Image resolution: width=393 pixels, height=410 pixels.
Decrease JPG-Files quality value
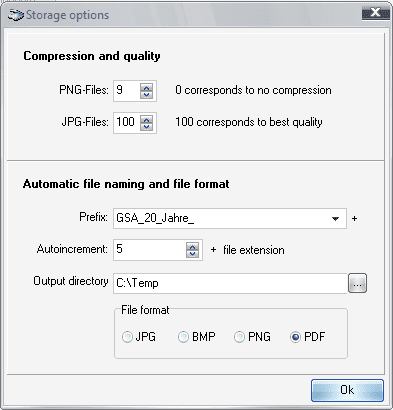click(x=146, y=127)
